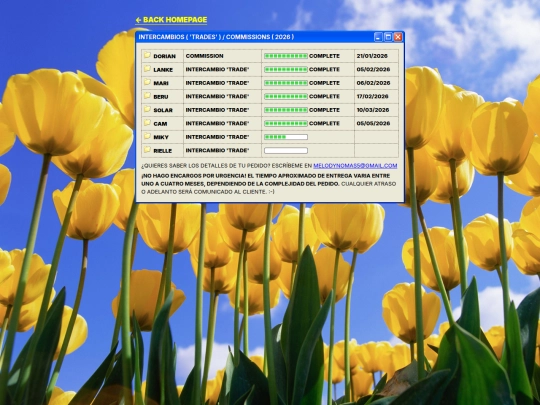The image size is (540, 405).
Task: Click the full progress bar in DORIAN row
Action: pyautogui.click(x=286, y=56)
